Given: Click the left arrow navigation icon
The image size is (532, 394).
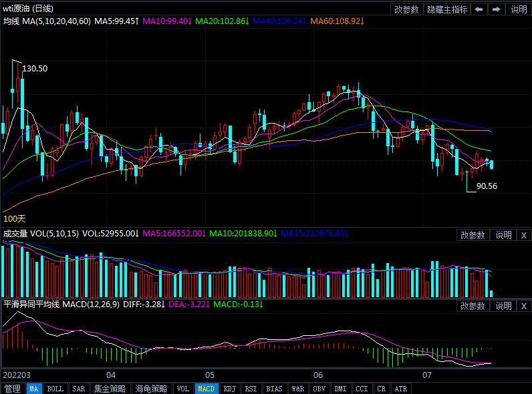Looking at the screenshot, I should coord(479,9).
